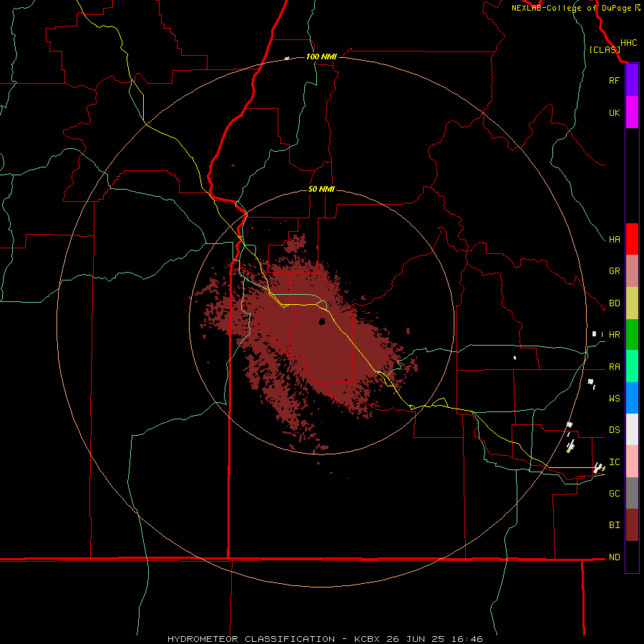This screenshot has height=644, width=644.
Task: Click the light green RA legend swatch
Action: coord(632,366)
